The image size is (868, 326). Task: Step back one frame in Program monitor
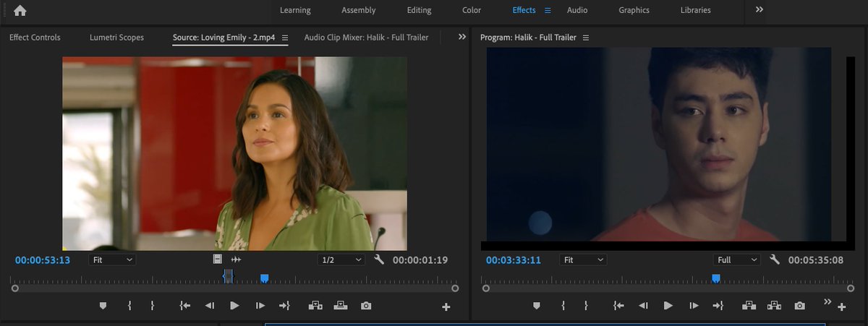click(643, 306)
